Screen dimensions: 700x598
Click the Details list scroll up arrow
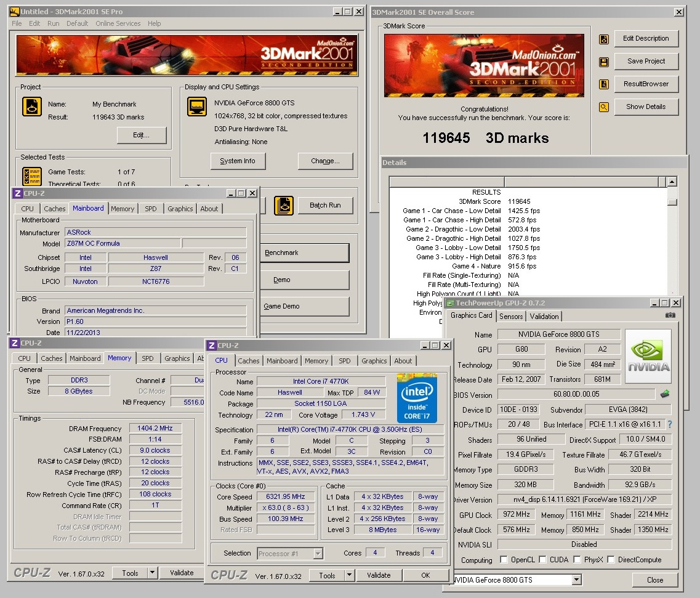coord(672,181)
